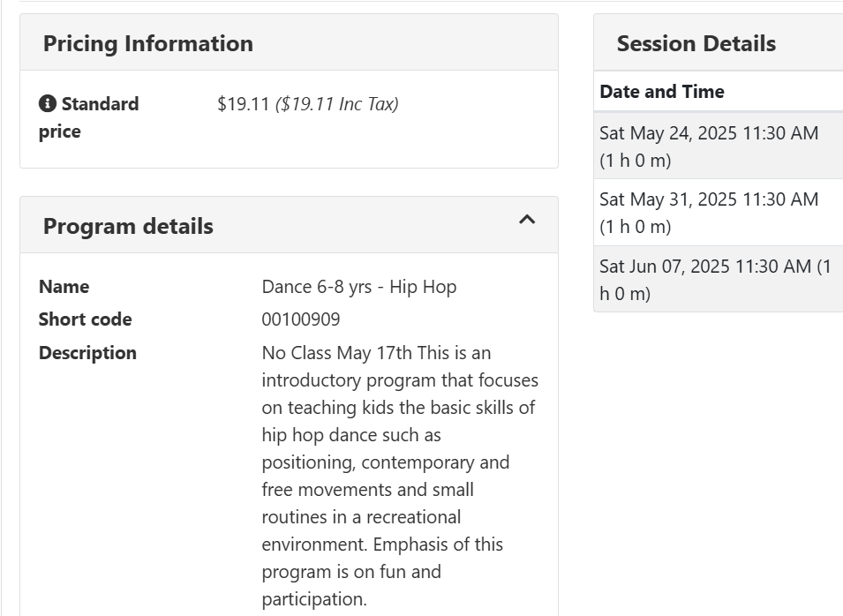Choose the Sat Jun 07 session row

click(x=715, y=279)
